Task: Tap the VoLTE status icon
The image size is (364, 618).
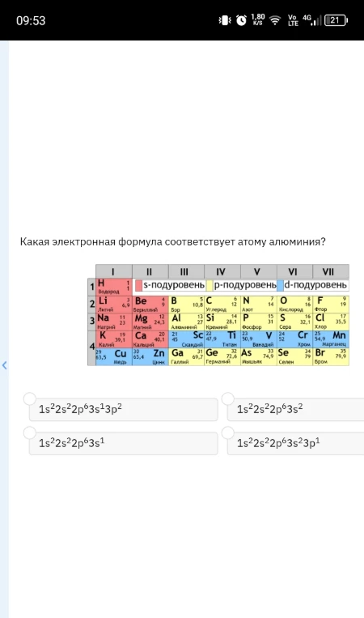Action: click(x=293, y=20)
